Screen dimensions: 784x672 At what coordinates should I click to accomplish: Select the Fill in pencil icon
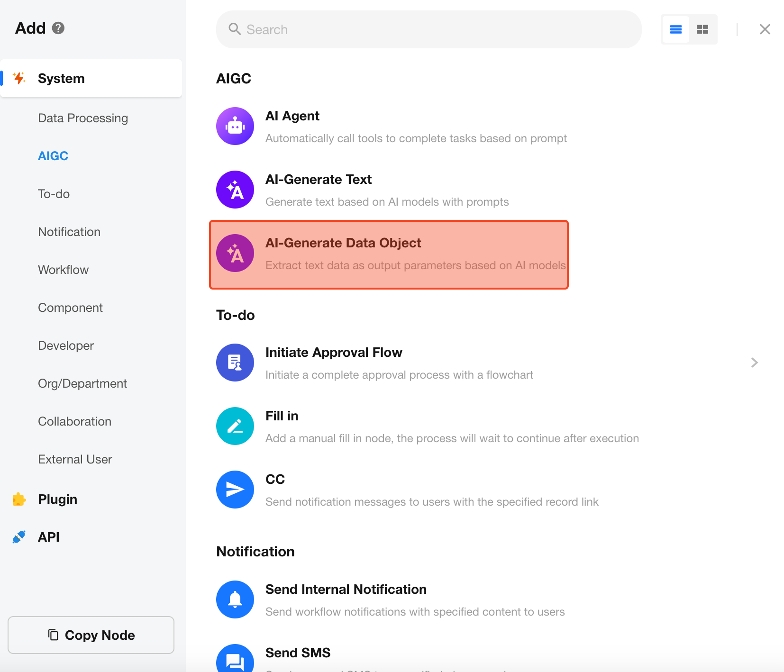(235, 426)
